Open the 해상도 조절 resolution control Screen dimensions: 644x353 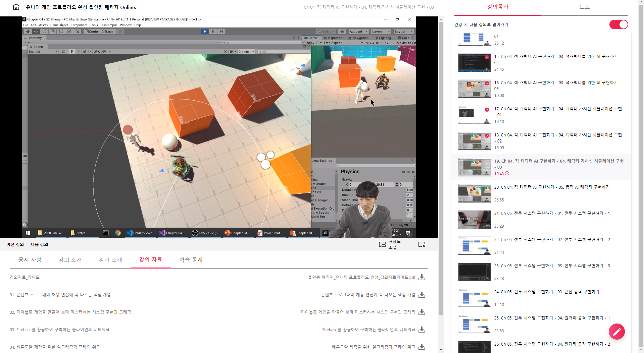click(x=390, y=244)
